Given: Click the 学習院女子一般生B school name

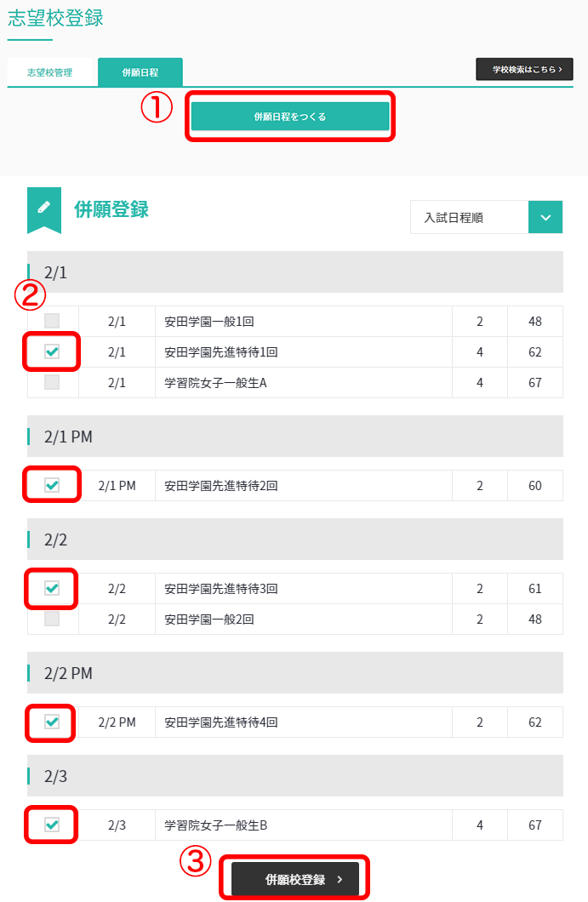Looking at the screenshot, I should tap(216, 825).
